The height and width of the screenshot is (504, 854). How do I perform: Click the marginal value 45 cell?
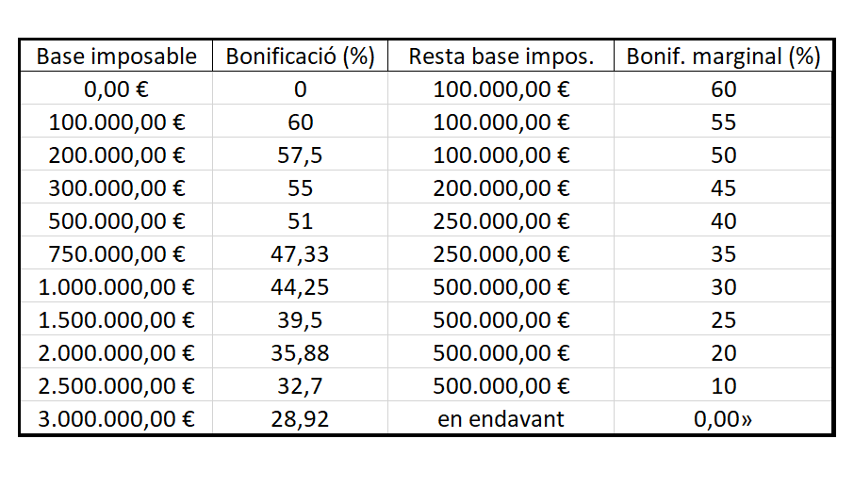click(x=723, y=187)
